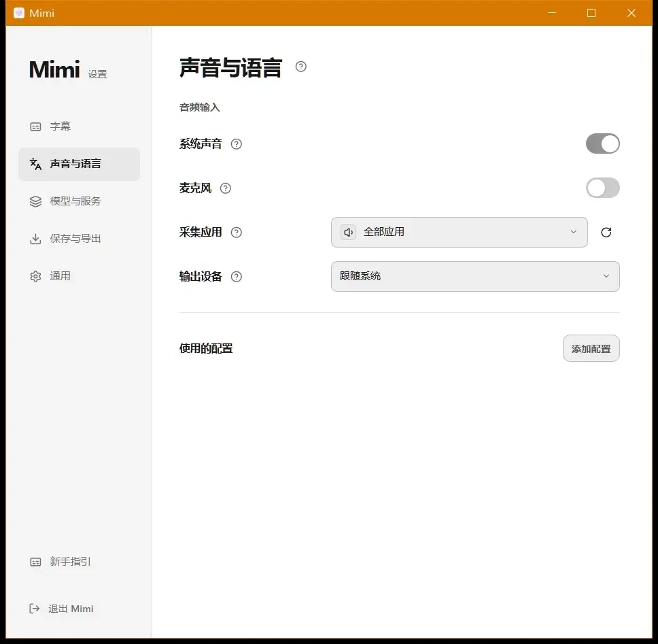Click the icon next to 新手指引

point(35,562)
